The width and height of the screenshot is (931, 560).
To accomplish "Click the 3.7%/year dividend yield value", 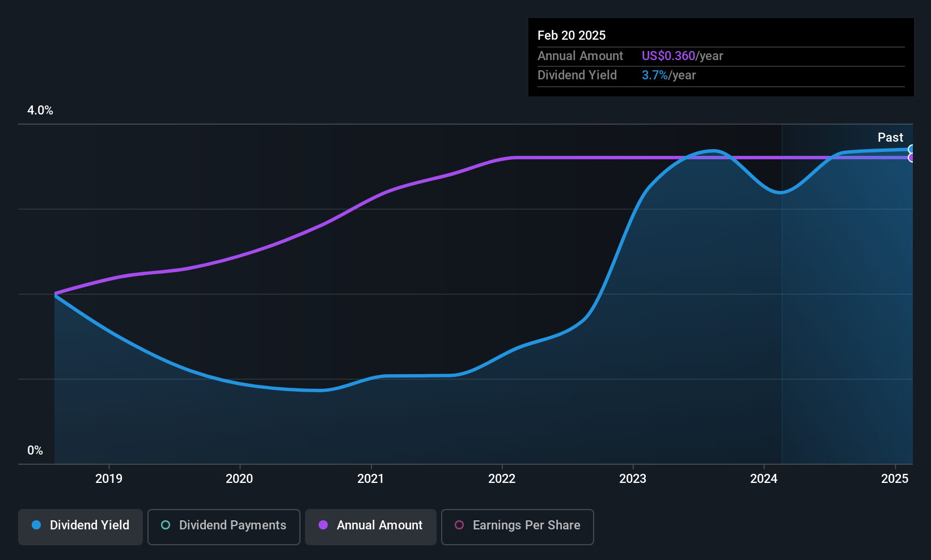I will (x=668, y=75).
